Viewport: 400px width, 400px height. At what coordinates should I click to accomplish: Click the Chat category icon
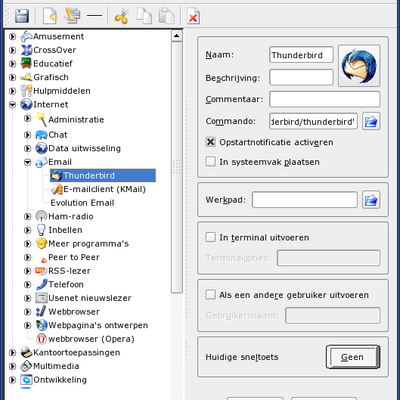click(41, 135)
